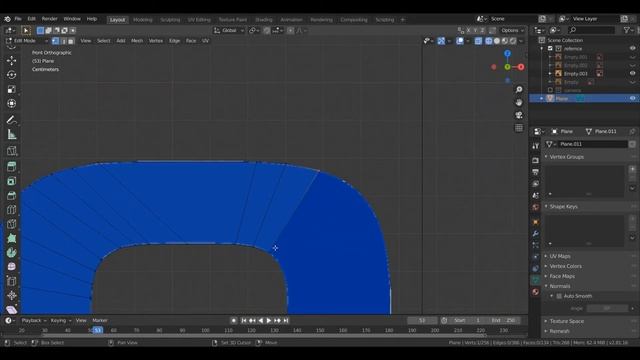Click the current frame 53 marker in timeline
The height and width of the screenshot is (360, 640).
[98, 330]
